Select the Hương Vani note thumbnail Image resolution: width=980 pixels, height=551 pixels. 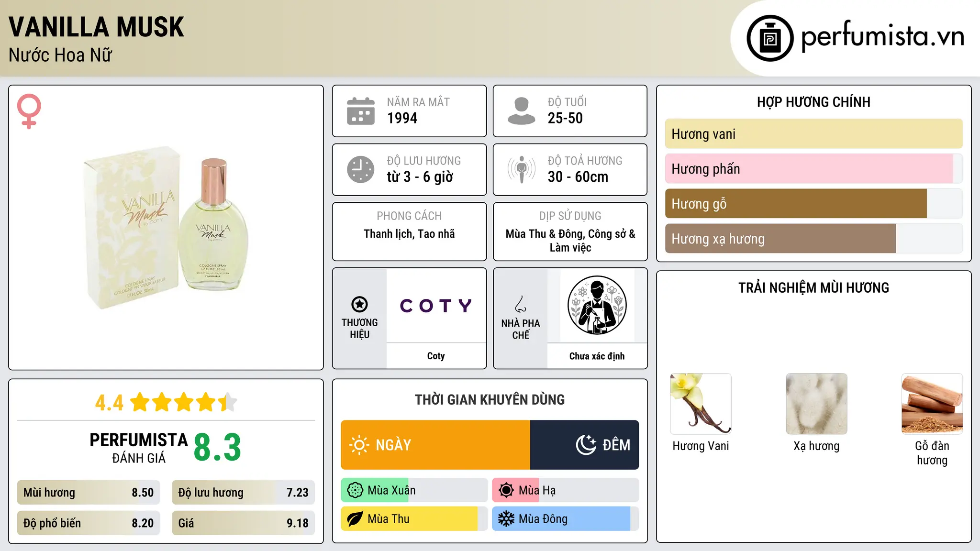(701, 404)
